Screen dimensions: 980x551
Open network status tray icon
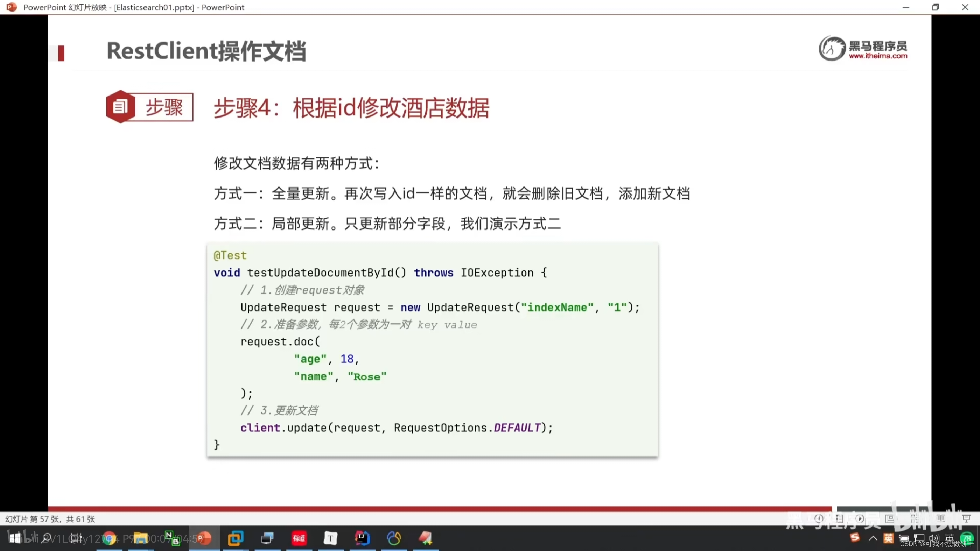pos(919,538)
